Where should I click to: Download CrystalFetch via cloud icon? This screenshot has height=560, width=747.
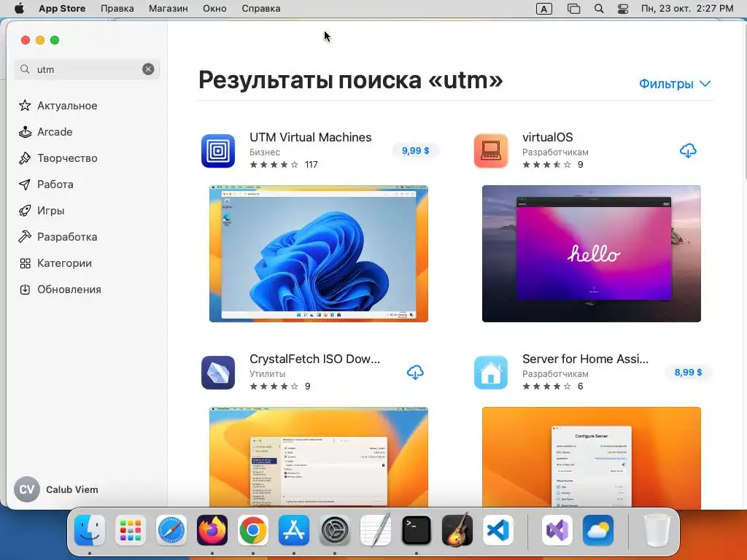pyautogui.click(x=415, y=373)
